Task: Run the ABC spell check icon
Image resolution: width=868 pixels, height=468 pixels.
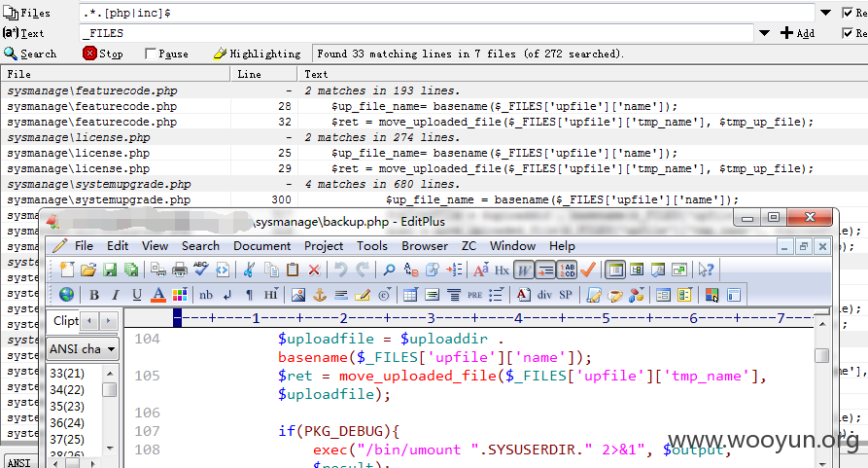Action: tap(201, 270)
